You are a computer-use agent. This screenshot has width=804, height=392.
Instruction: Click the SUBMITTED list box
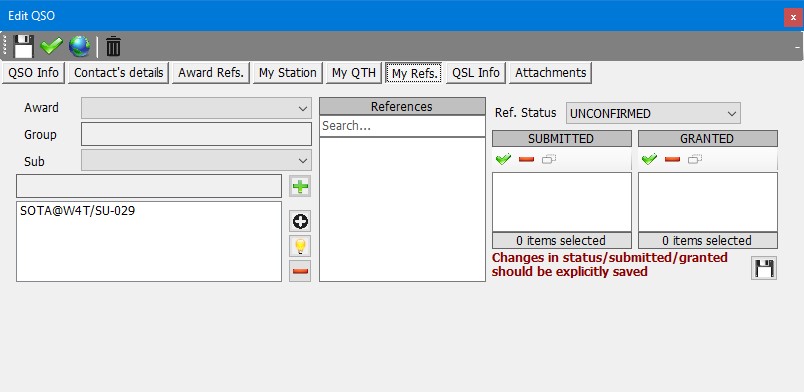(561, 202)
